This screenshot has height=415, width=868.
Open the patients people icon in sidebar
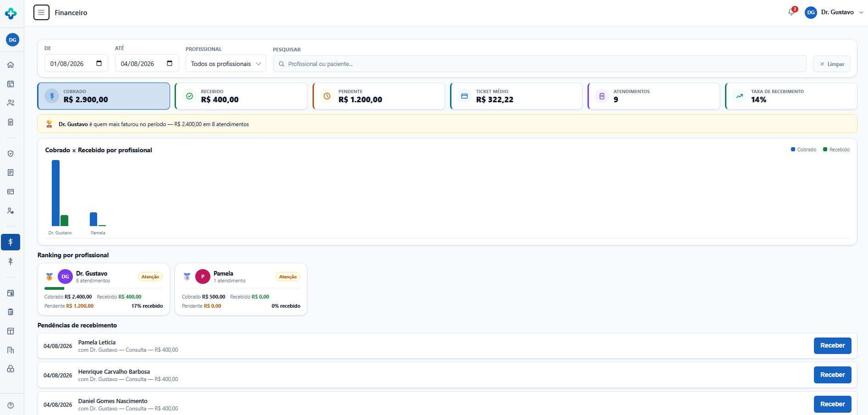(11, 103)
